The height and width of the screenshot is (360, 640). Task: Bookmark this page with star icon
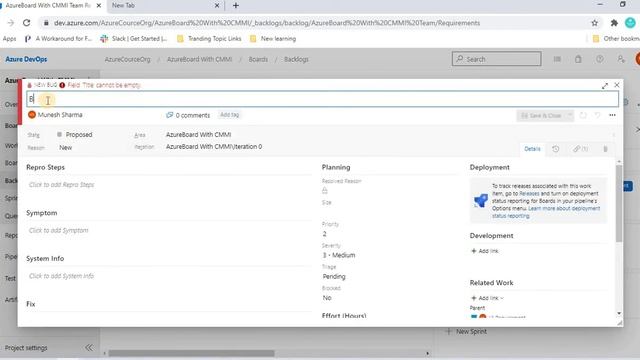[594, 23]
